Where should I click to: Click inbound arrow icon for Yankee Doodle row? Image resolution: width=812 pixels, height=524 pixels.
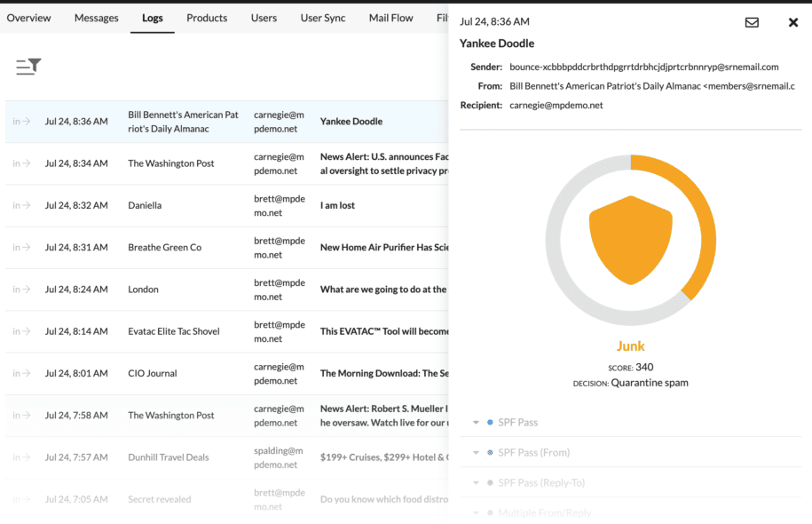tap(21, 122)
